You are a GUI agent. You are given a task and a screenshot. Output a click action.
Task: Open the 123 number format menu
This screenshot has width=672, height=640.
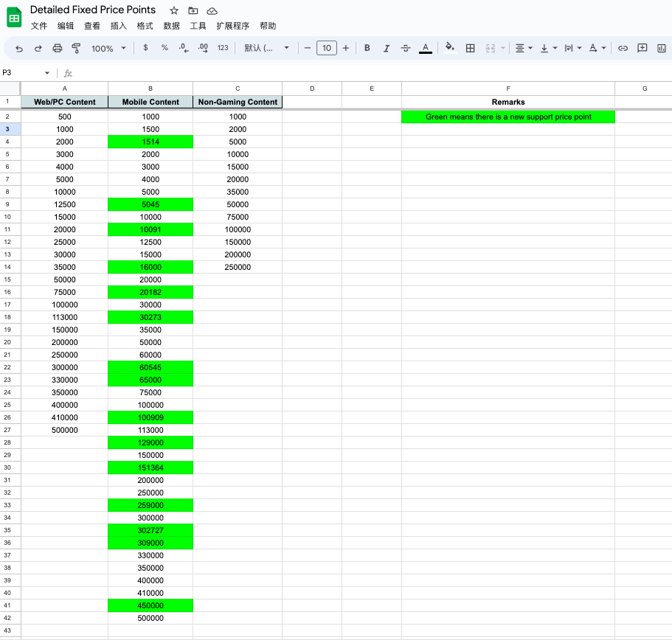point(223,48)
